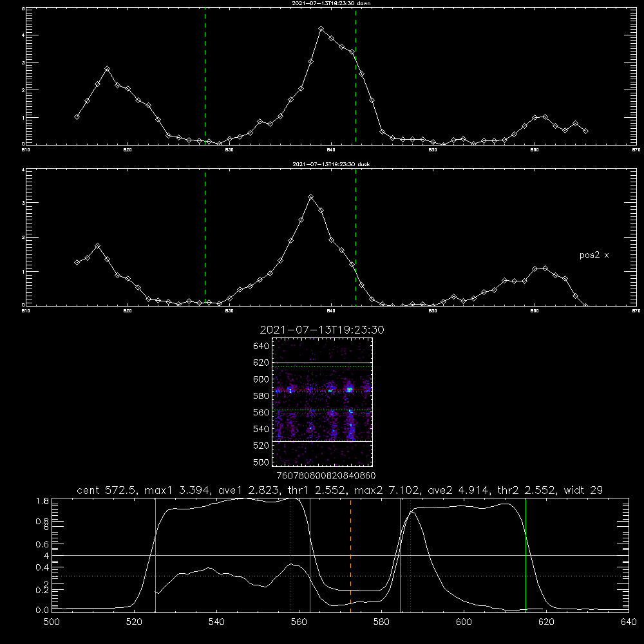Select the highest peak diamond in the dusk plot
The width and height of the screenshot is (644, 644).
311,197
